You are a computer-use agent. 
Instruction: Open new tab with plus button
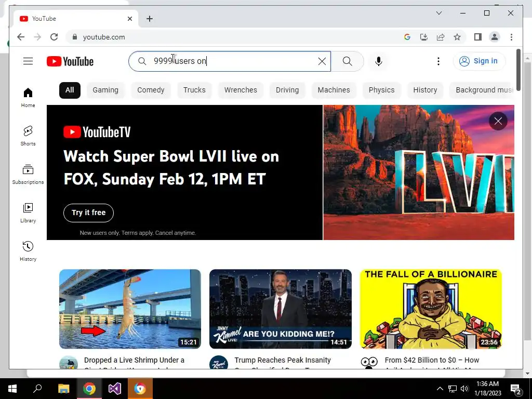coord(149,19)
